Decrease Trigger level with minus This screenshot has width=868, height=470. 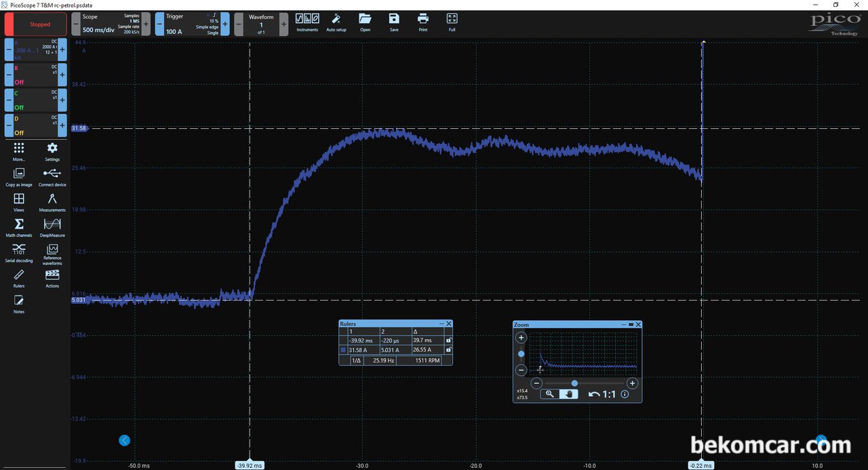click(x=159, y=24)
